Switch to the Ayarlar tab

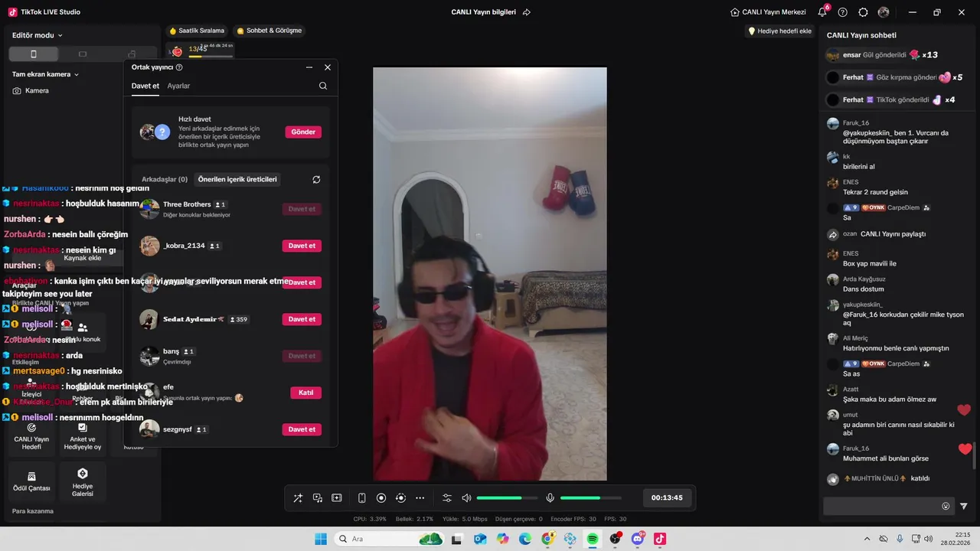pos(178,86)
